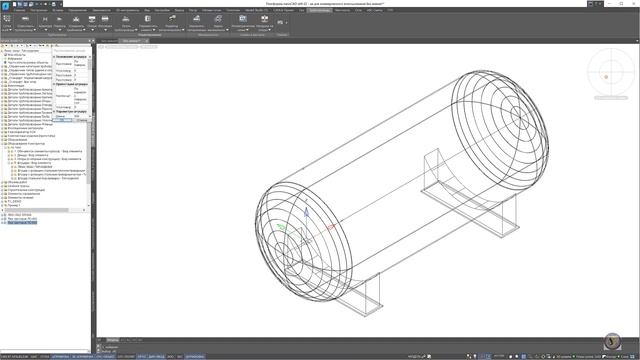This screenshot has height=360, width=640.
Task: Open the 3D-инструменты ribbon tab
Action: pyautogui.click(x=127, y=10)
